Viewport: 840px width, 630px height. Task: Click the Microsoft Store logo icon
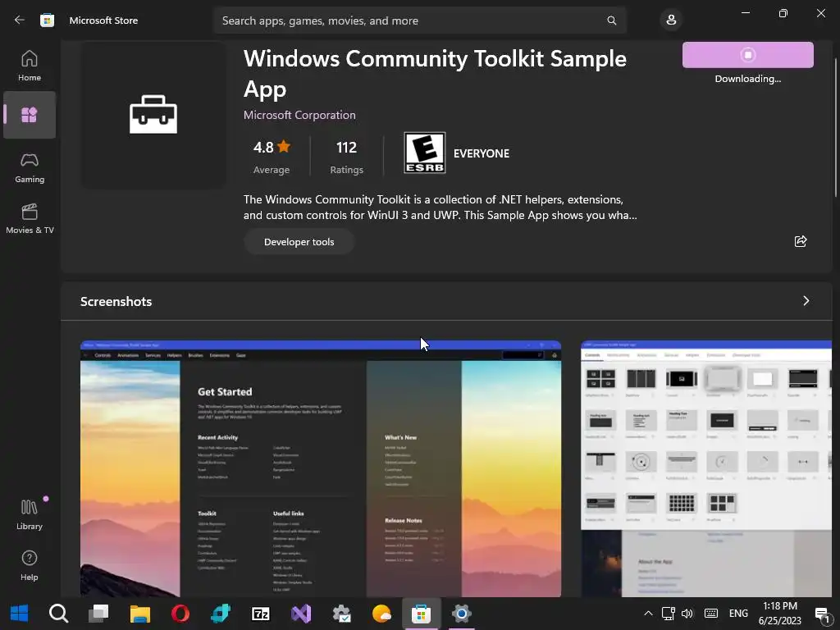[x=47, y=21]
